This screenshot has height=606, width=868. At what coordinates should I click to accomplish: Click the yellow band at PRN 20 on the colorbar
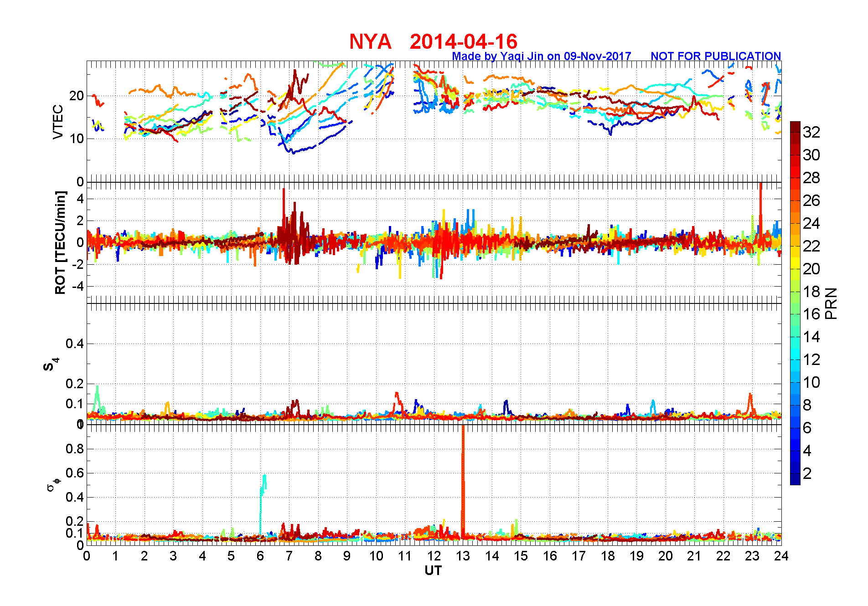[795, 263]
